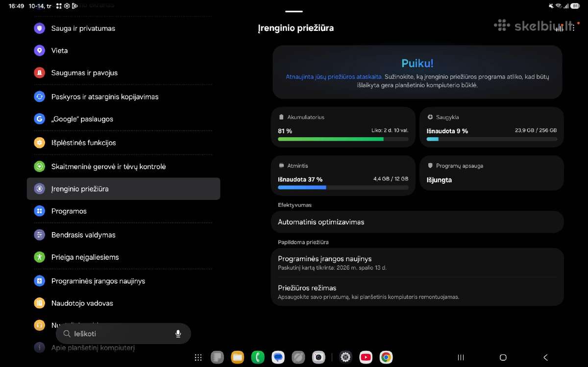
Task: Tap the blue sync icon for Paskyros
Action: click(x=40, y=97)
